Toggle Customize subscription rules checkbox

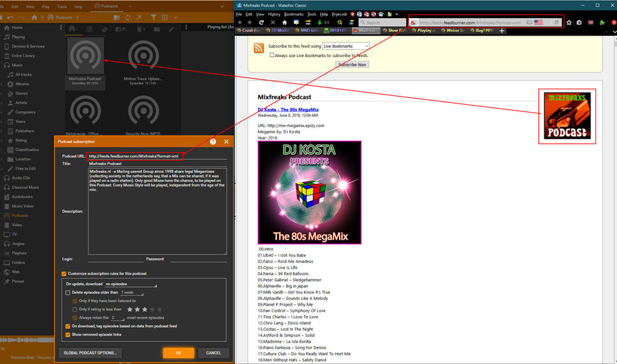(x=64, y=274)
